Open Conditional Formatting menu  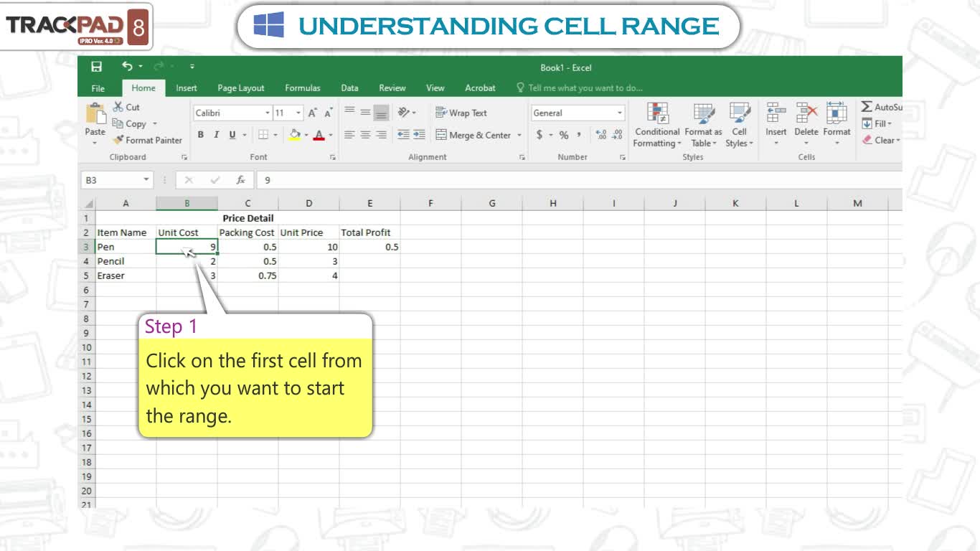(x=657, y=125)
